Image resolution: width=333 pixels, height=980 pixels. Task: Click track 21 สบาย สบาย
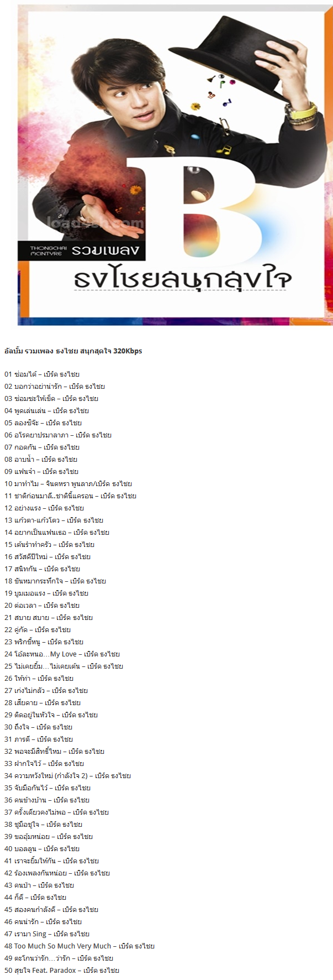[49, 618]
